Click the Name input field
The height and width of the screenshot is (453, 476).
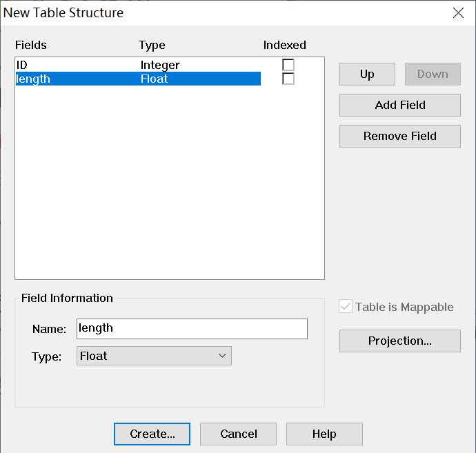click(x=192, y=329)
